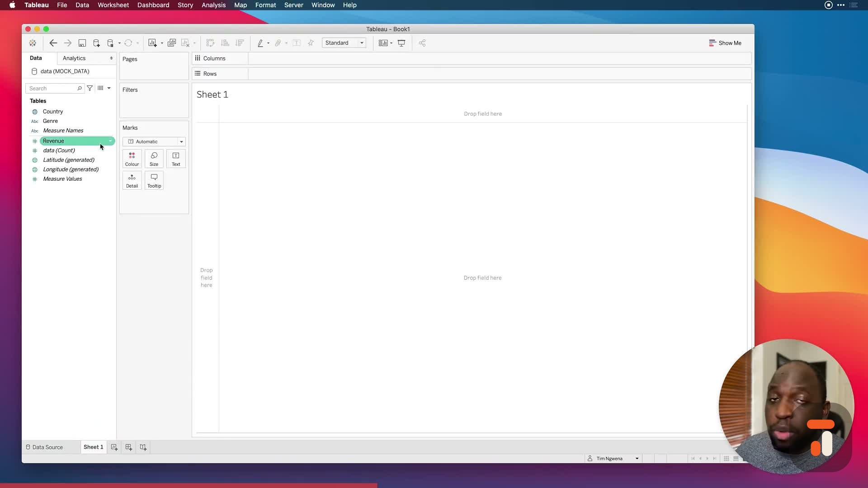Viewport: 868px width, 488px height.
Task: Click the Add new data source icon
Action: point(96,43)
